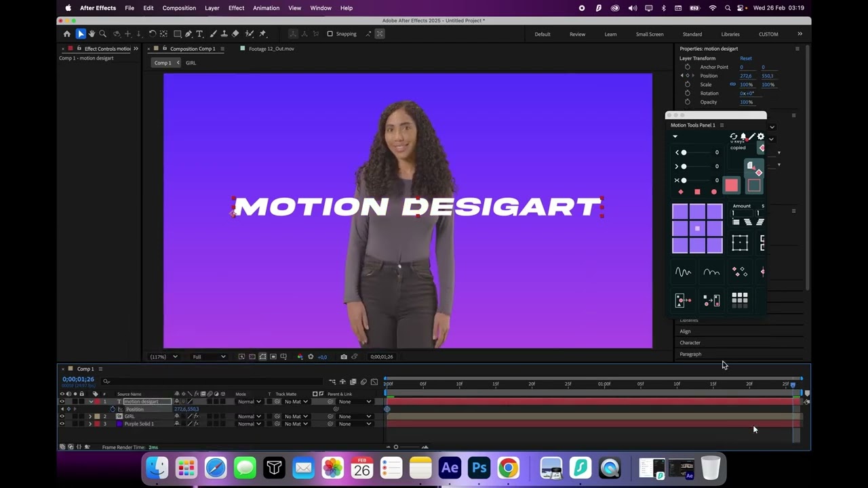Click the refresh icon in Motion Tools panel
The height and width of the screenshot is (488, 868).
tap(734, 136)
